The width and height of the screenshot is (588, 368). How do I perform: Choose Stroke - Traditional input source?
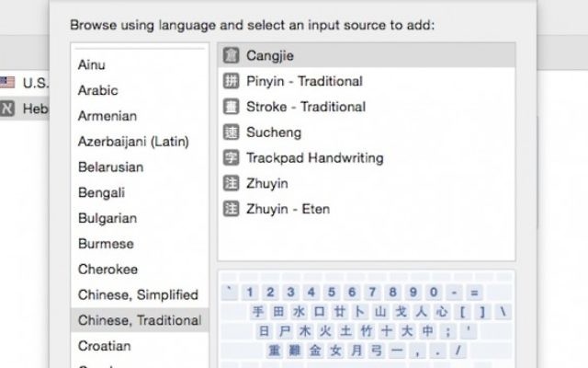coord(367,107)
